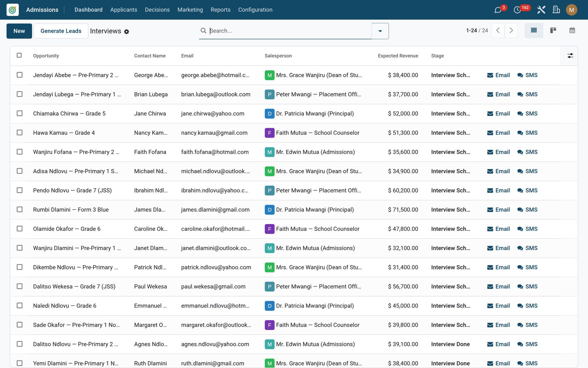Image resolution: width=588 pixels, height=368 pixels.
Task: Sort by Opportunity column header
Action: 46,56
